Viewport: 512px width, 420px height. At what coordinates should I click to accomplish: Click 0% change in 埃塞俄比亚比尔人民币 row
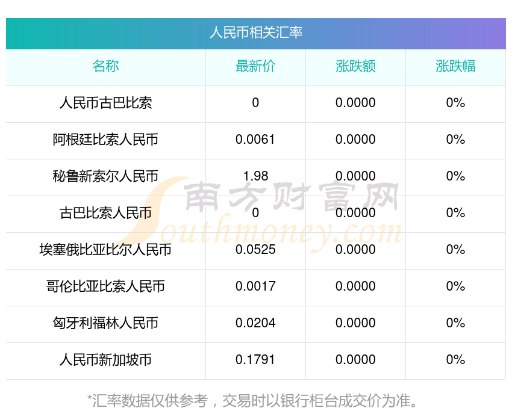click(455, 250)
